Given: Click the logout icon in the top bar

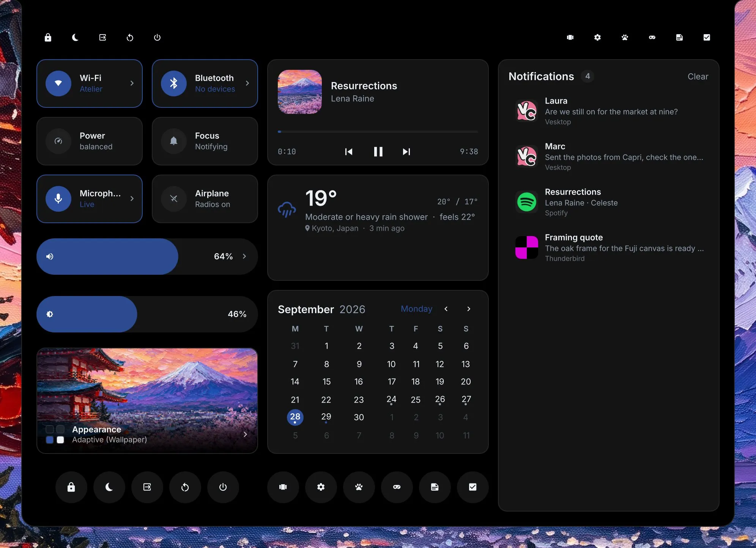Looking at the screenshot, I should (102, 38).
